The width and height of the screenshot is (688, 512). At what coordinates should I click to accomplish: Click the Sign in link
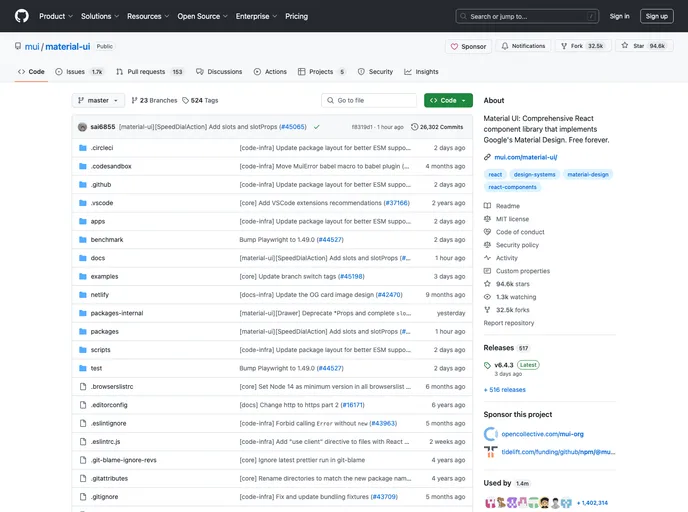[619, 16]
